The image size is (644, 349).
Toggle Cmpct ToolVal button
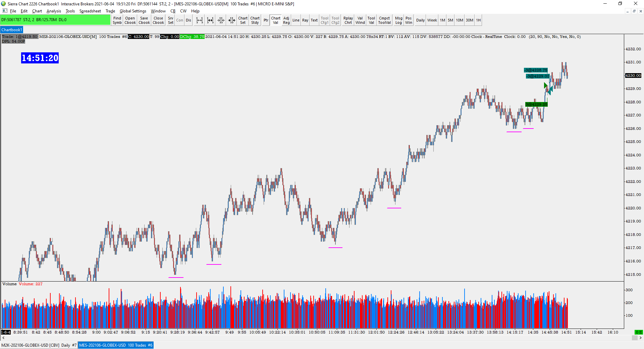[384, 20]
